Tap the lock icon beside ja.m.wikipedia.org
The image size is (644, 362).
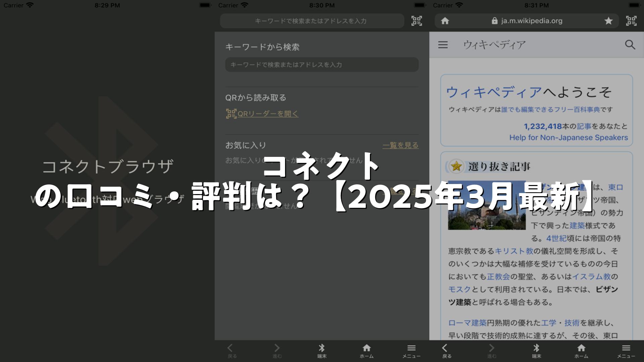494,21
